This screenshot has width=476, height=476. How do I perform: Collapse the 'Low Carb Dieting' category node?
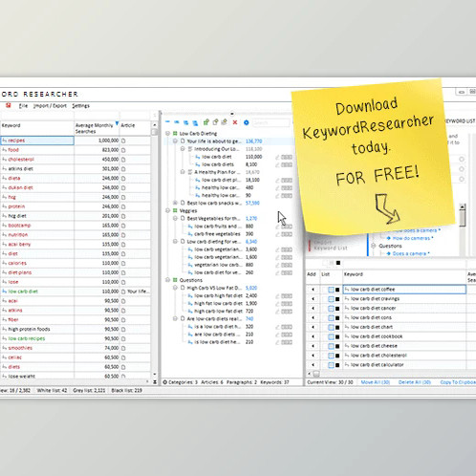click(x=167, y=133)
